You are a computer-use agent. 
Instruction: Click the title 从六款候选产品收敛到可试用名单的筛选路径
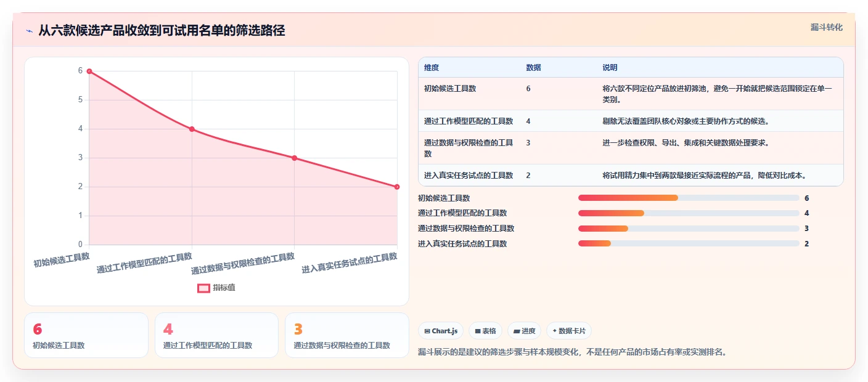pos(162,31)
